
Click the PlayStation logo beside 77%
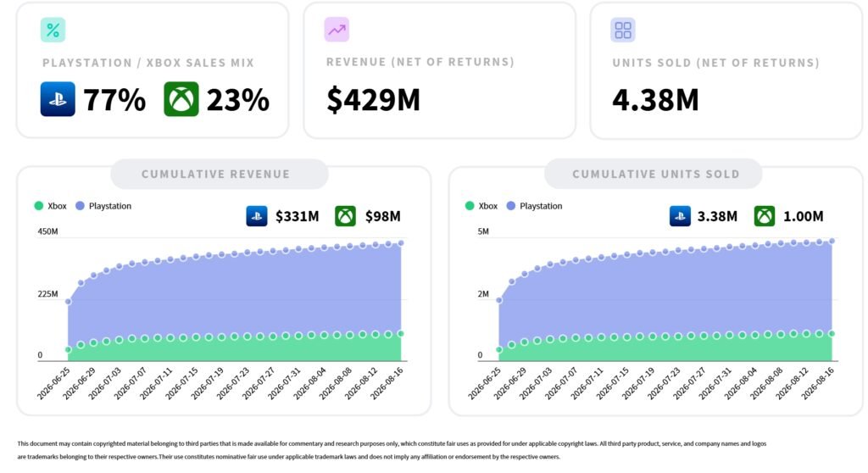coord(58,99)
